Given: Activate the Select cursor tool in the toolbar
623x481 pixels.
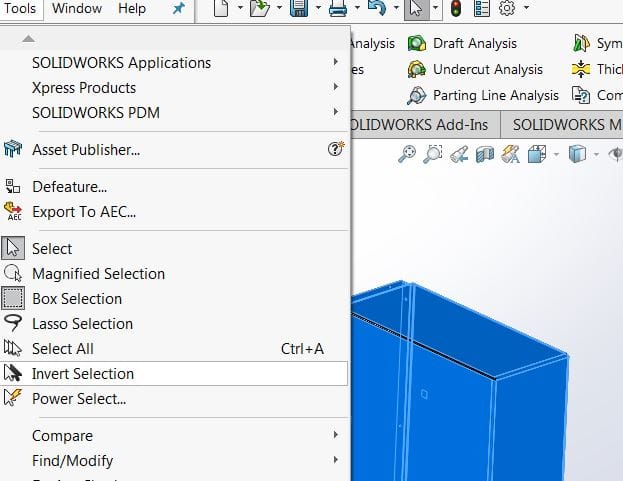Looking at the screenshot, I should (414, 9).
